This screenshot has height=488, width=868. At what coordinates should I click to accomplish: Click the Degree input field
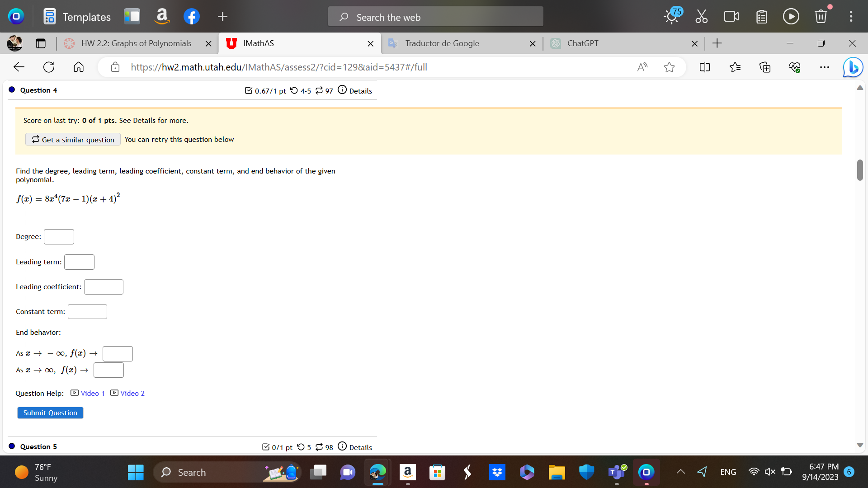tap(59, 237)
